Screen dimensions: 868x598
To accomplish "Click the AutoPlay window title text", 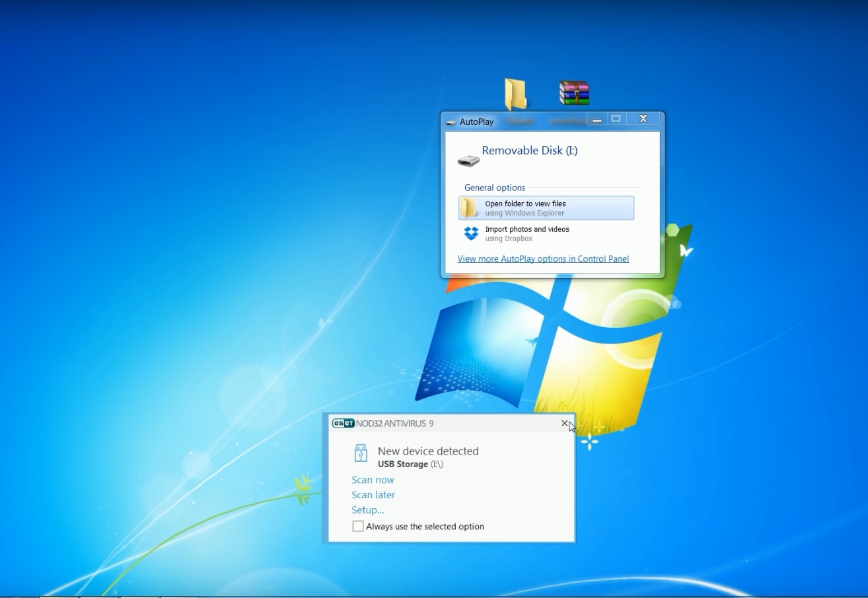I will click(476, 122).
